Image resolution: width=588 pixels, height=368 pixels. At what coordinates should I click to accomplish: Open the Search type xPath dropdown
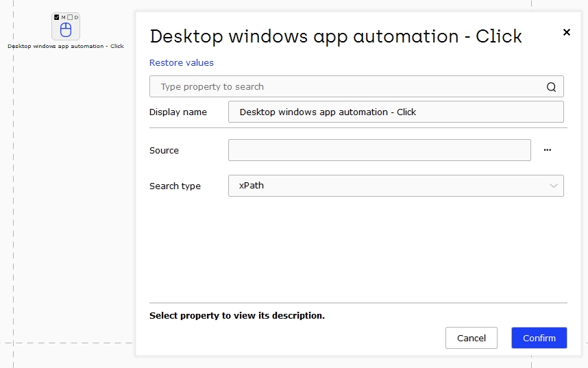pos(396,186)
